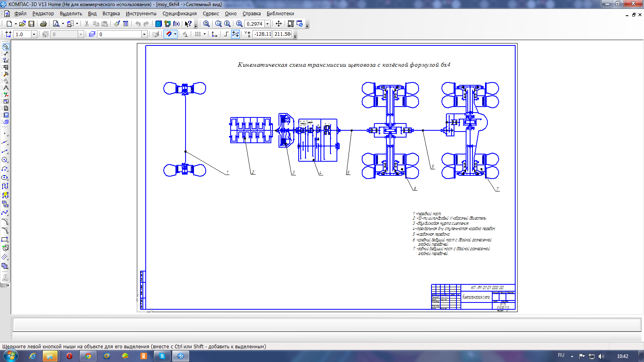
Task: Click the RU language indicator
Action: coord(561,356)
